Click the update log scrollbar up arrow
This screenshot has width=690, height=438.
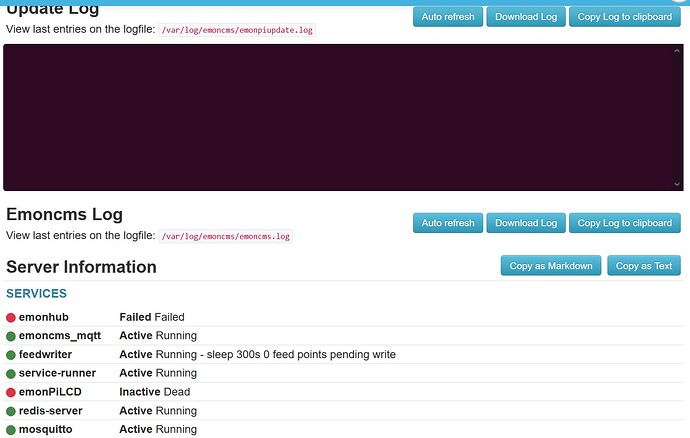(677, 51)
